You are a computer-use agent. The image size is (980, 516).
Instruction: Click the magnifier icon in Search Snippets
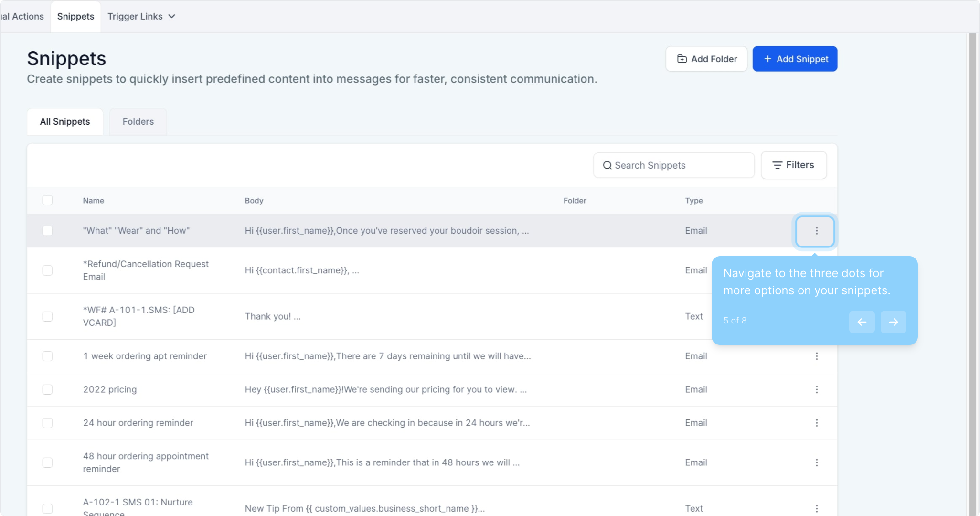607,166
